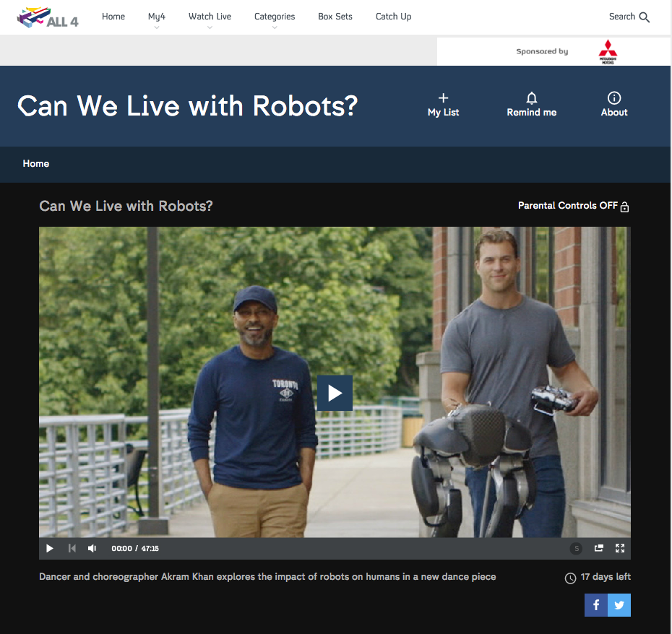Image resolution: width=672 pixels, height=634 pixels.
Task: Click the play icon in the control bar
Action: pos(49,548)
